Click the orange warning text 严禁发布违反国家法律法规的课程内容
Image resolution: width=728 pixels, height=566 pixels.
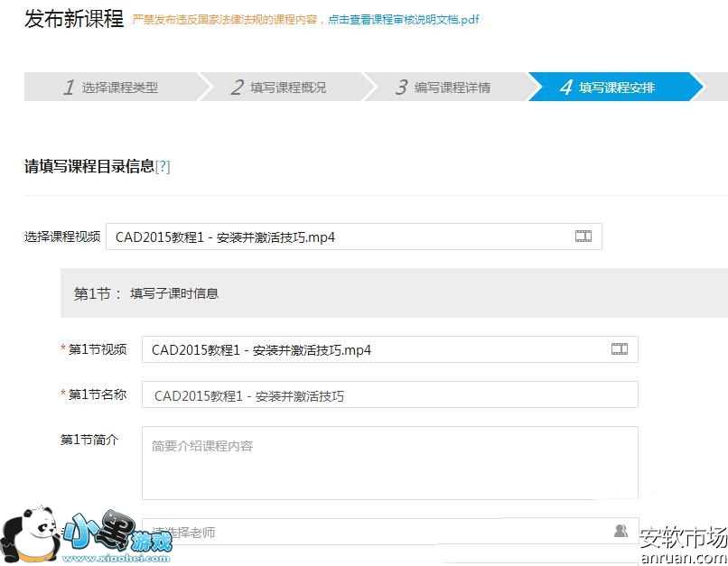coord(225,20)
